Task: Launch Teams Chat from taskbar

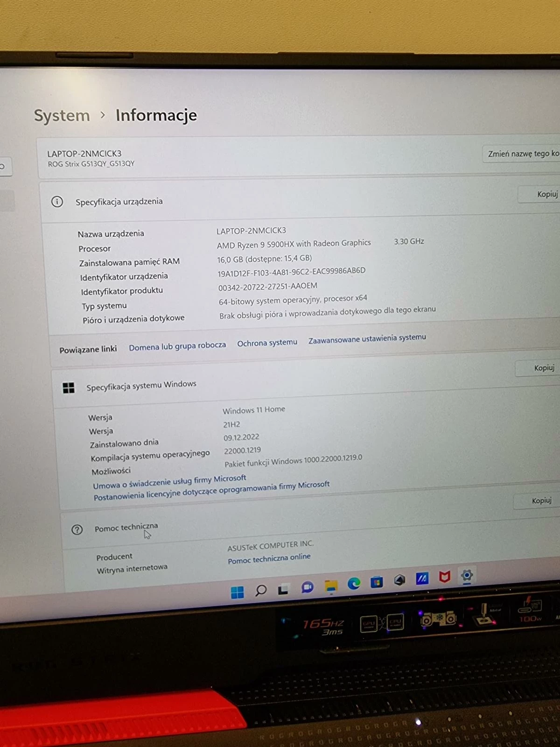Action: (x=307, y=587)
